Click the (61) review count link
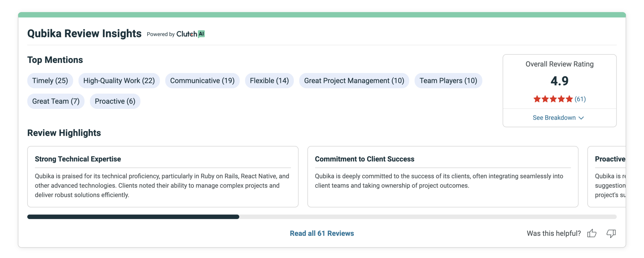 click(x=580, y=99)
